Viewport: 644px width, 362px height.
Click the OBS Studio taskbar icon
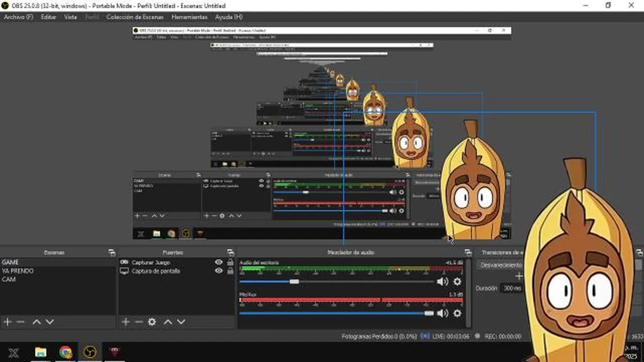tap(90, 352)
